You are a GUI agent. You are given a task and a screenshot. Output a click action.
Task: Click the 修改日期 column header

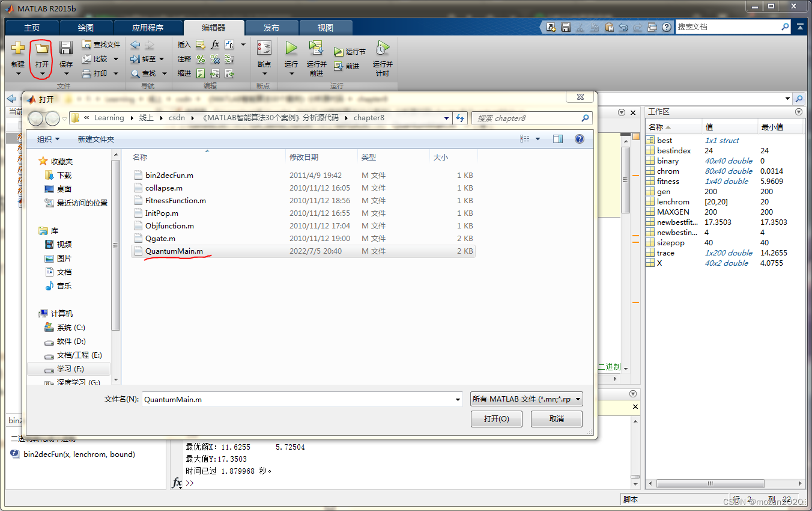tap(321, 157)
